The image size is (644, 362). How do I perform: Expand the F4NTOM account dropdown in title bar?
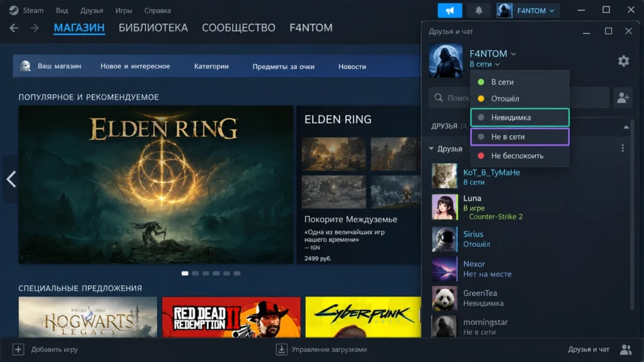click(x=535, y=11)
